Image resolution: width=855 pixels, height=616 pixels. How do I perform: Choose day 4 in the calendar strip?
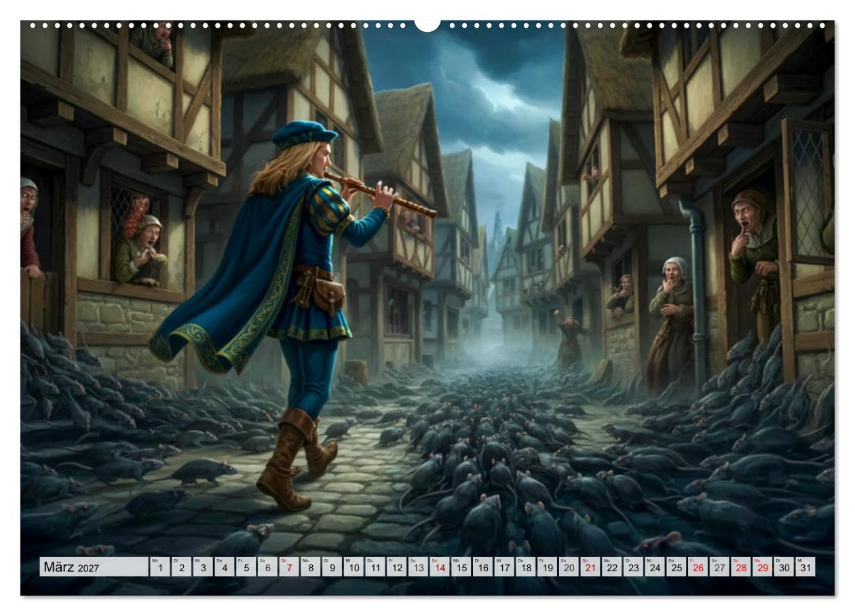click(224, 567)
